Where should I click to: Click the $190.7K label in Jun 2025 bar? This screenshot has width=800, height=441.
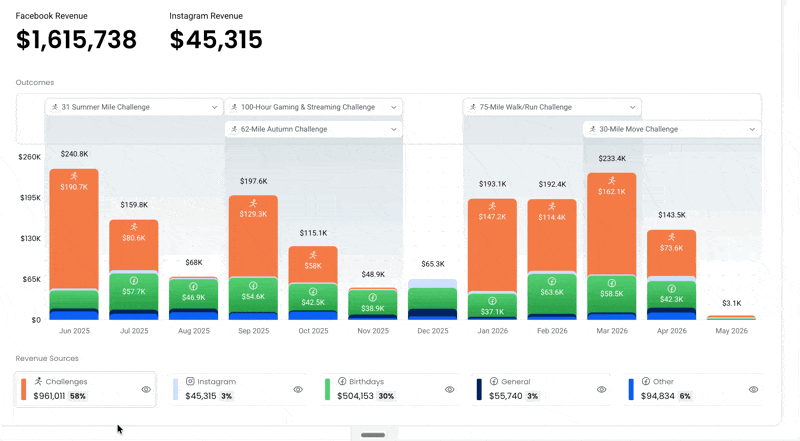[74, 187]
